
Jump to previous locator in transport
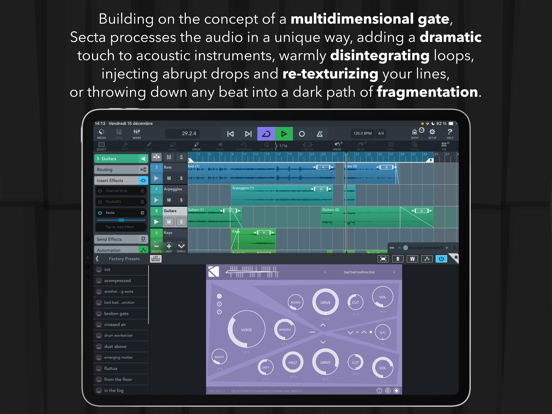point(231,134)
